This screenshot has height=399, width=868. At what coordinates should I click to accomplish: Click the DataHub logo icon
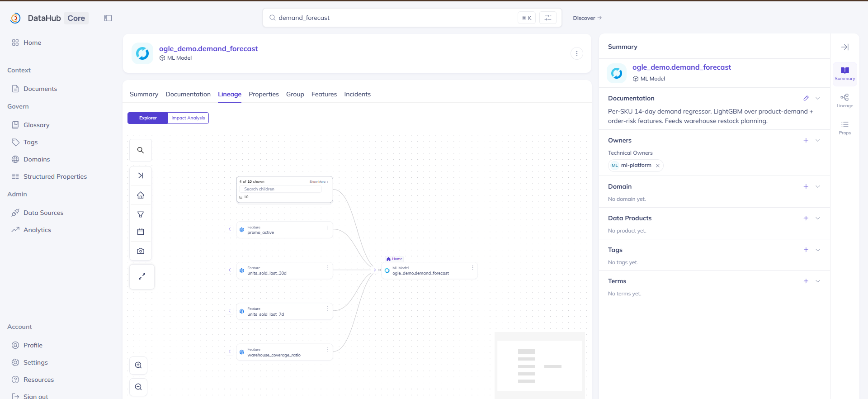coord(15,18)
